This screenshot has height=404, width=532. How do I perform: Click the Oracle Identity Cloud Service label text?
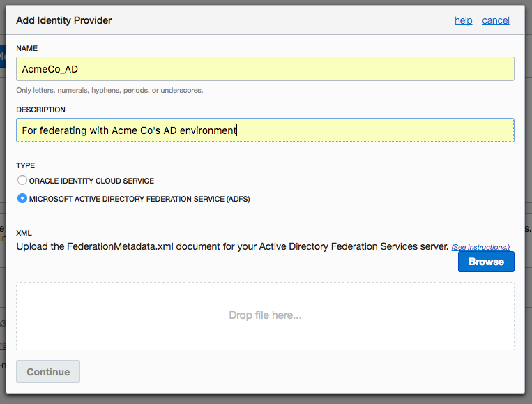pyautogui.click(x=91, y=181)
